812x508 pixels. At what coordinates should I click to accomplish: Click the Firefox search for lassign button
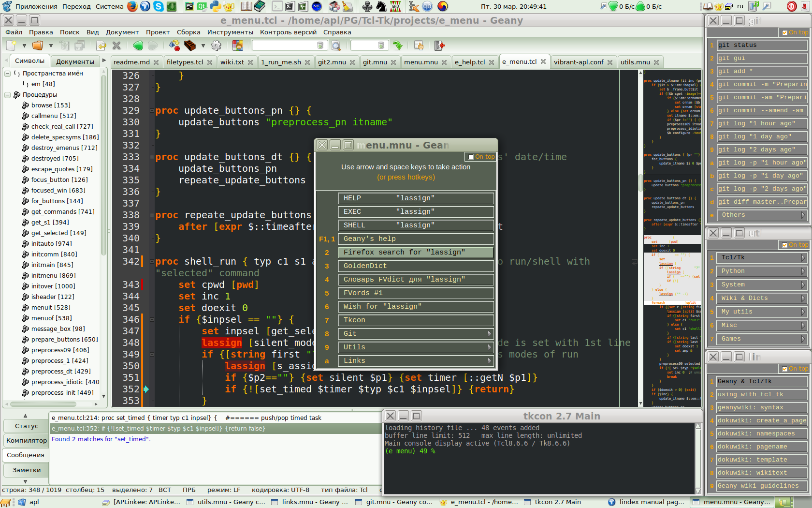tap(416, 252)
